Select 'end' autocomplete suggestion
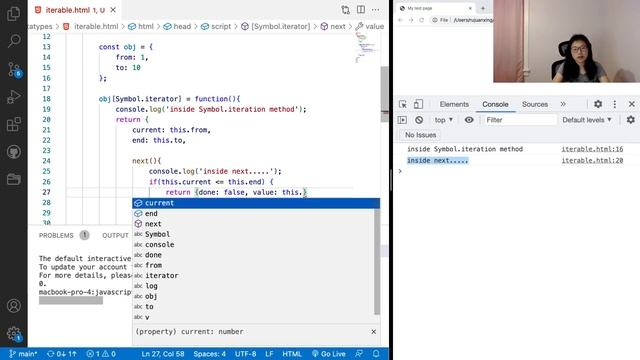This screenshot has height=360, width=640. (253, 213)
